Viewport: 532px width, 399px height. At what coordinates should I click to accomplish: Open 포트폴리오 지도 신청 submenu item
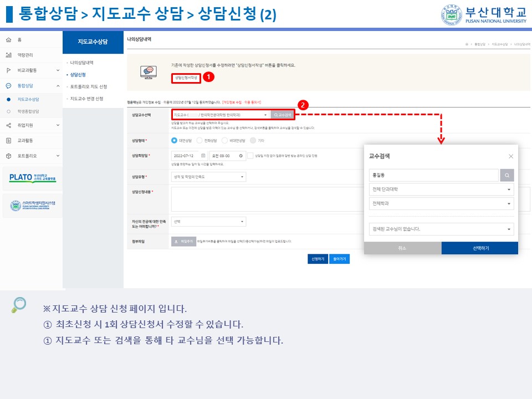(x=89, y=87)
